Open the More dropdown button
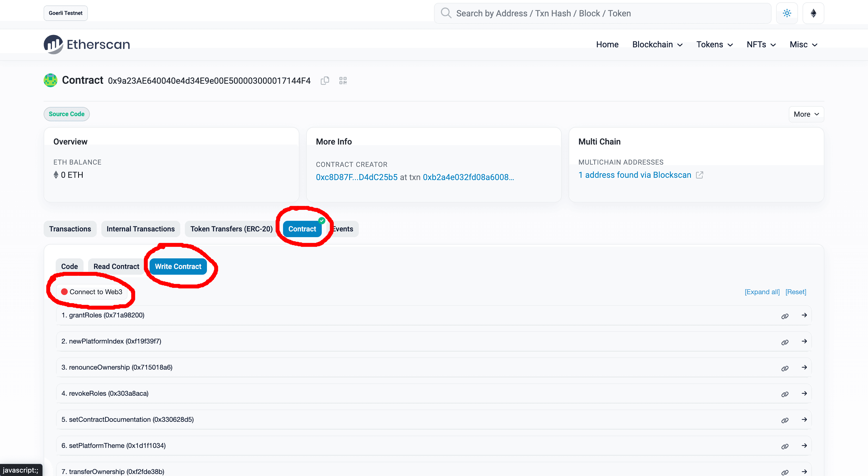 [806, 114]
